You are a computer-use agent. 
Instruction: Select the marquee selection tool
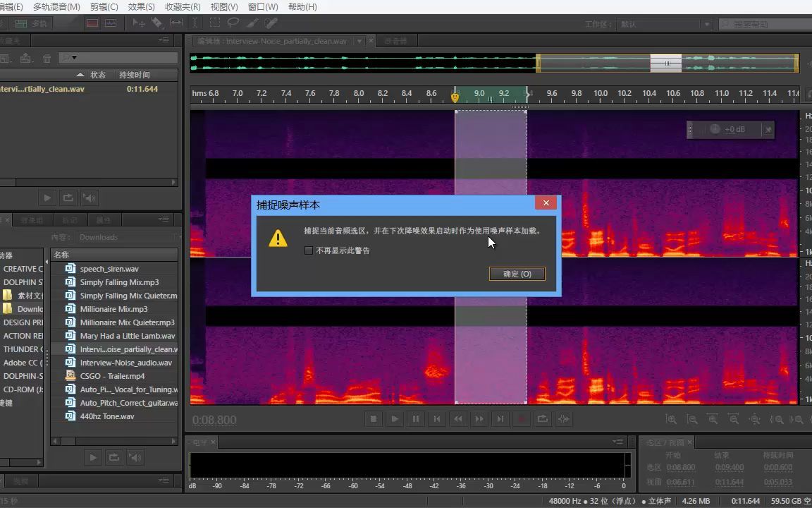click(x=214, y=23)
